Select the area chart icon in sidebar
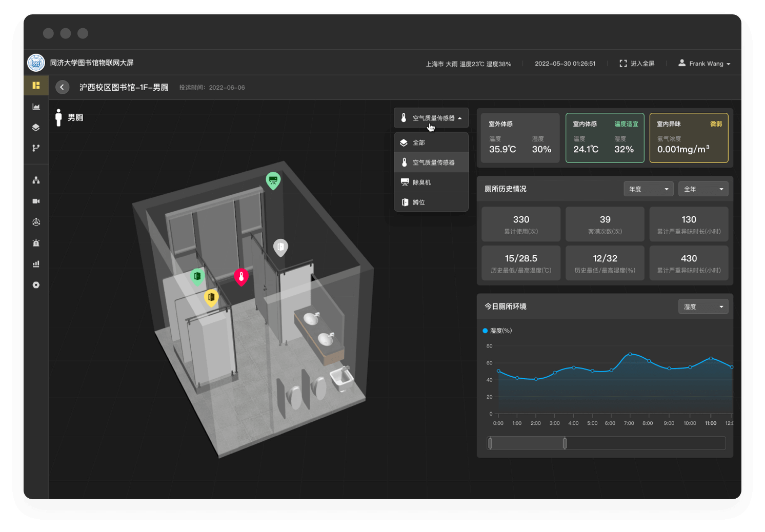Image resolution: width=765 pixels, height=532 pixels. click(36, 107)
